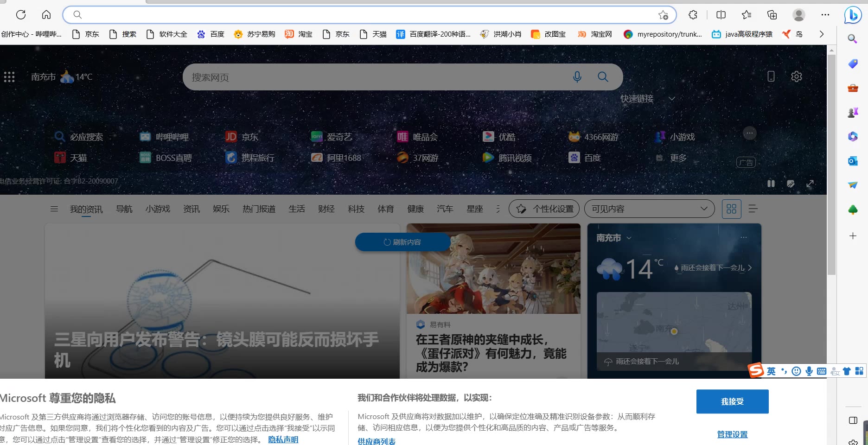Open the user profile avatar

(x=798, y=15)
